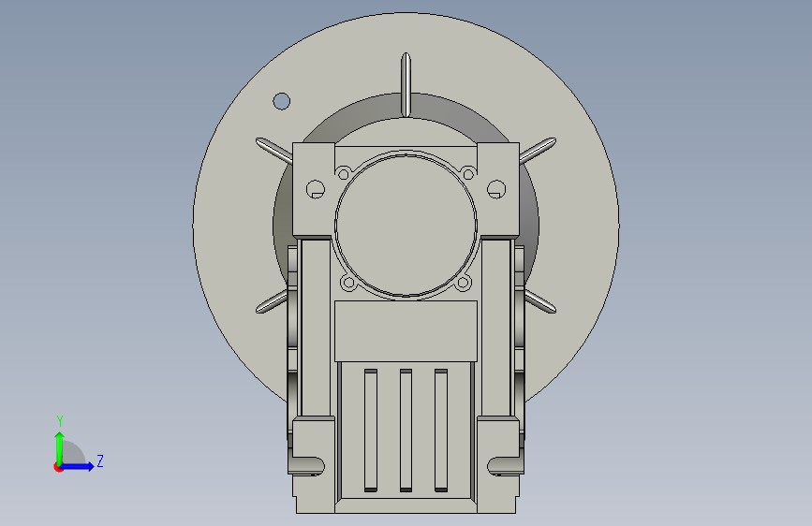Click the blue Z axis arrow of triad
812x526 pixels.
(x=78, y=466)
